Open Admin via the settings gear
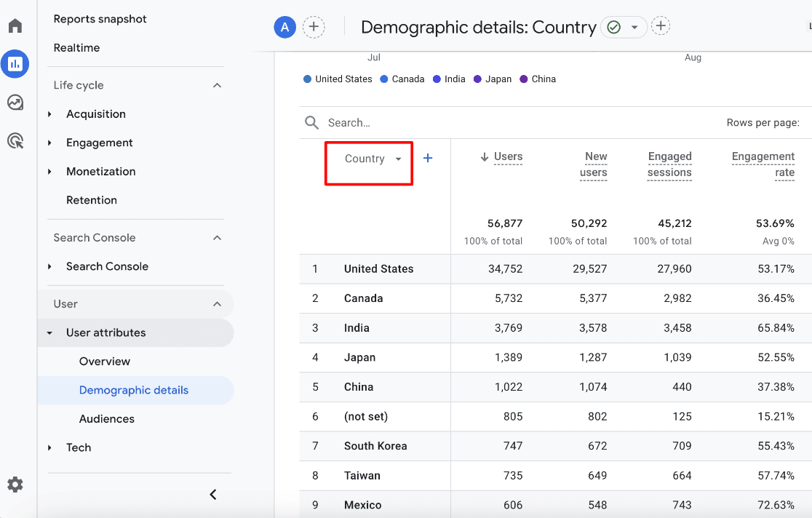Viewport: 812px width, 518px height. click(15, 484)
